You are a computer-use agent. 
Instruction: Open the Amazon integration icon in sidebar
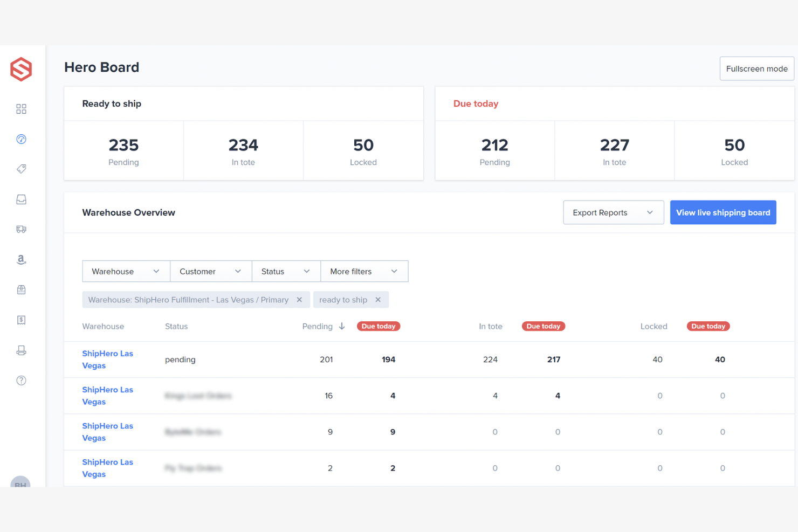click(21, 259)
